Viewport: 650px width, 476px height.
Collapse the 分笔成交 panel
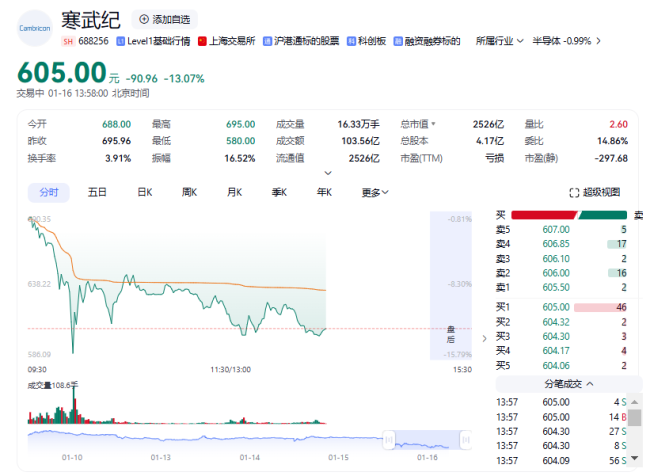[569, 384]
